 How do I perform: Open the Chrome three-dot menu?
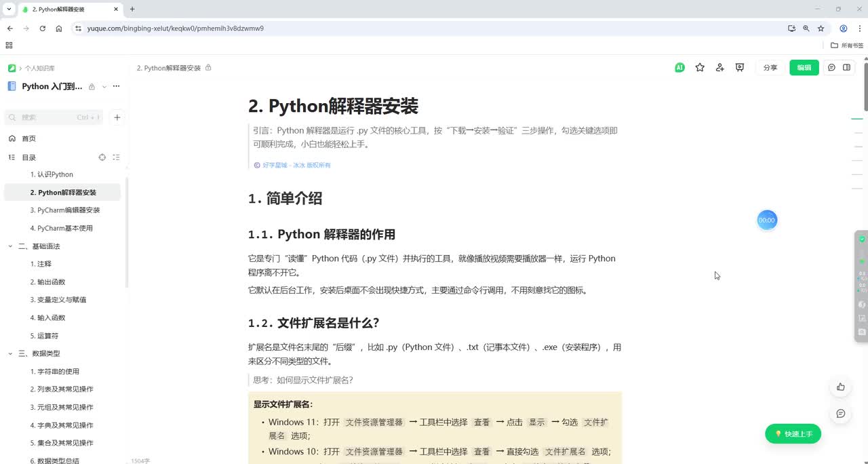point(859,28)
